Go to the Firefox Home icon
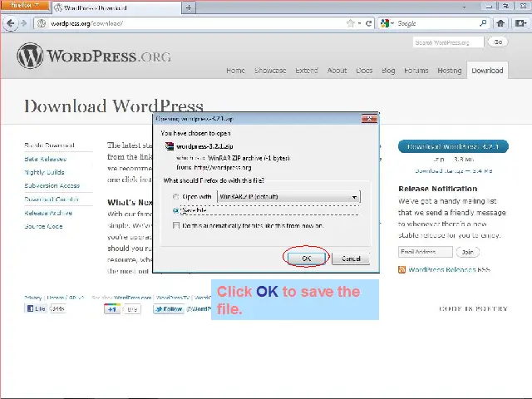The height and width of the screenshot is (399, 532). [x=500, y=23]
